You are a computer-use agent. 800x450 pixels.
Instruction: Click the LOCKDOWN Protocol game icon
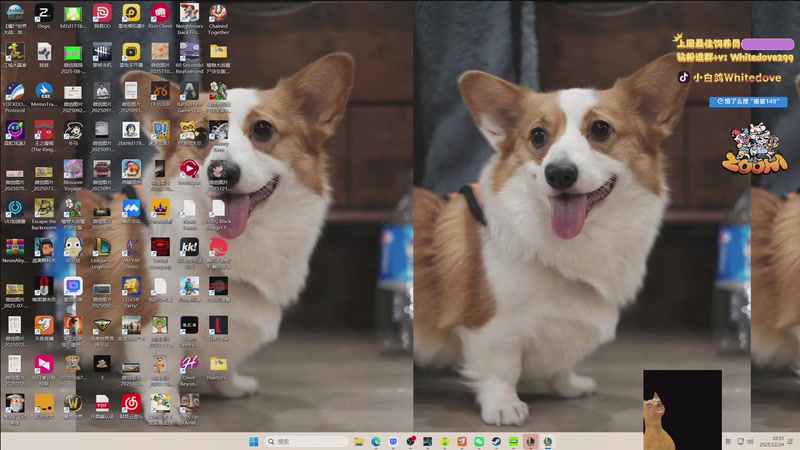15,92
